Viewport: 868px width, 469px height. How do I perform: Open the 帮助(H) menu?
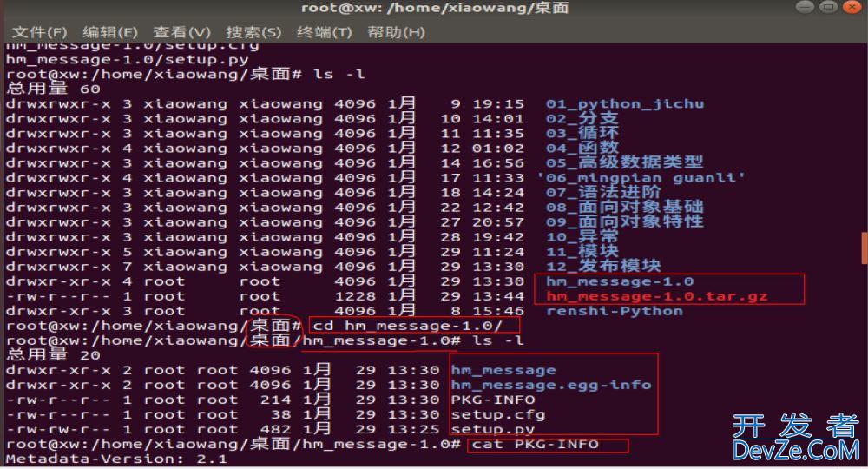[397, 32]
